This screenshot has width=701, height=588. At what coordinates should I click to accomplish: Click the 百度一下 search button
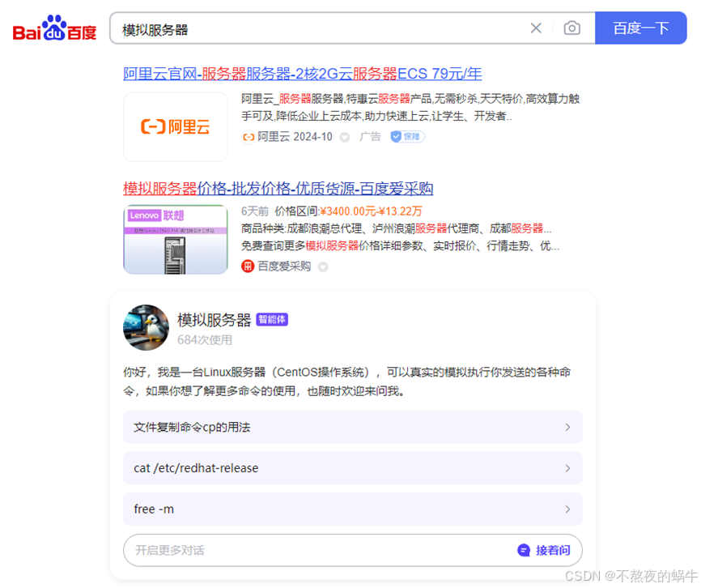640,28
